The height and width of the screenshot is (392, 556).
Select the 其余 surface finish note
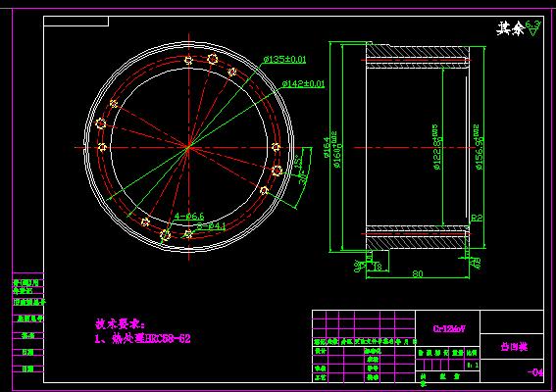510,28
